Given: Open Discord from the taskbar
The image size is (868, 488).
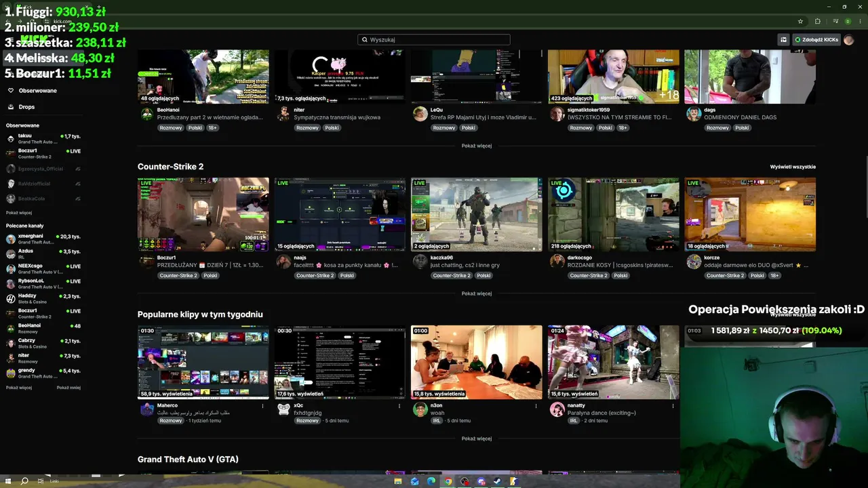Looking at the screenshot, I should 481,481.
